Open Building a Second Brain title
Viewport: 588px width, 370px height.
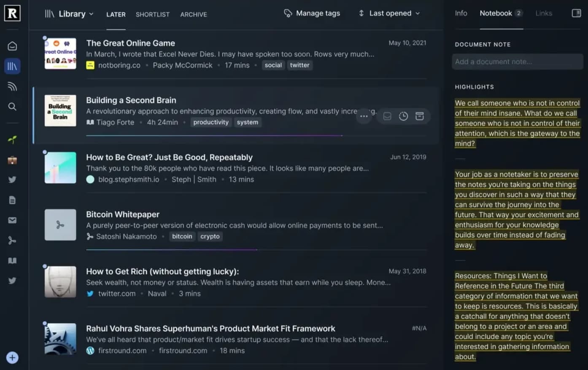[x=131, y=100]
